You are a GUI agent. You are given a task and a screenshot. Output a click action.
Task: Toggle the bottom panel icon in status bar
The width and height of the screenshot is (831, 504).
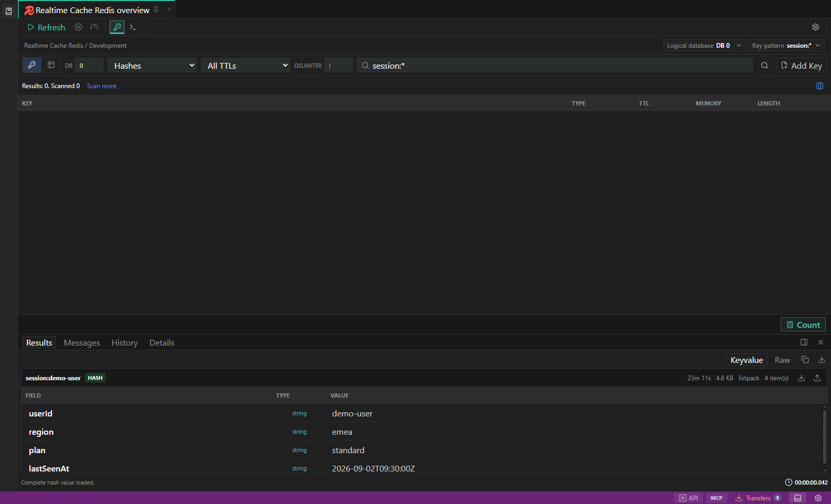(797, 498)
